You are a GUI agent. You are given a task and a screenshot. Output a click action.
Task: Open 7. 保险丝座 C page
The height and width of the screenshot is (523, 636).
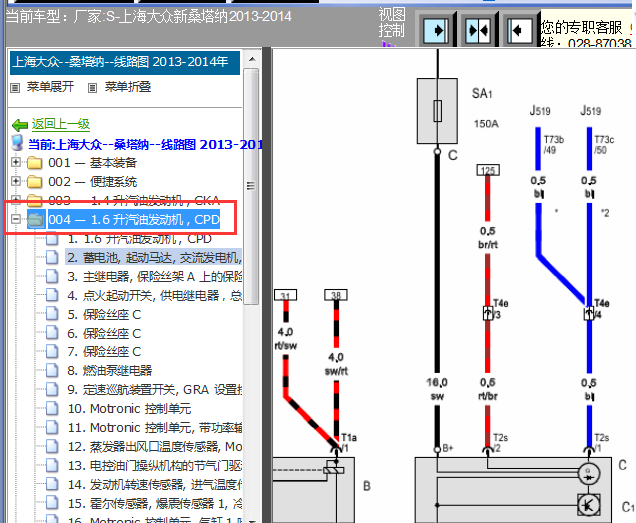(x=104, y=351)
